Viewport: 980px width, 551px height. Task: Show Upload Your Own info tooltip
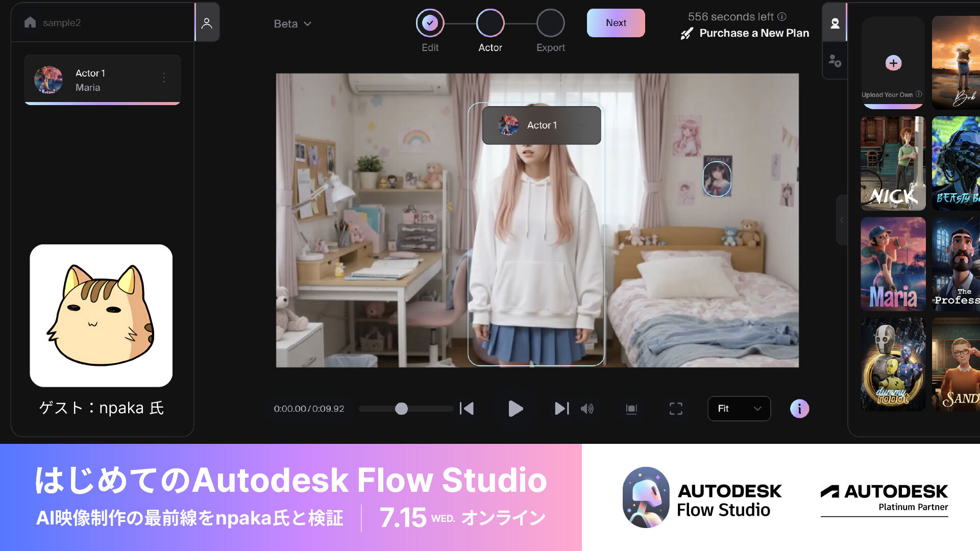[x=919, y=94]
